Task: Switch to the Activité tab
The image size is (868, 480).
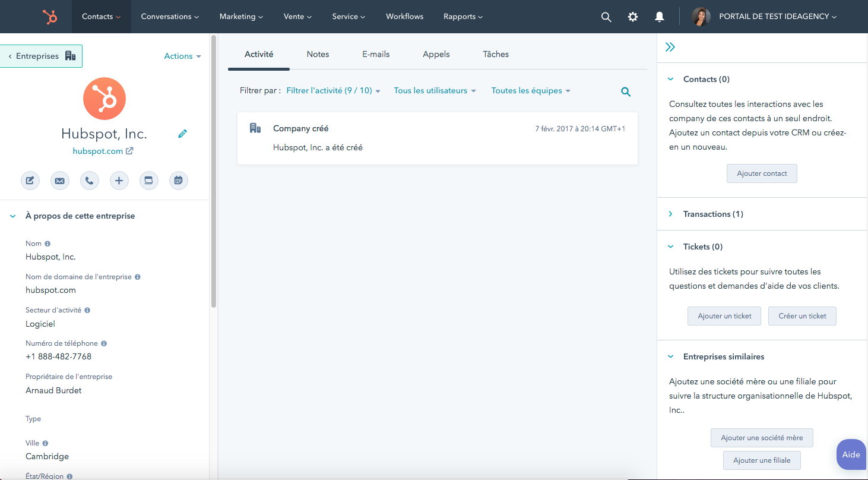Action: pos(259,54)
